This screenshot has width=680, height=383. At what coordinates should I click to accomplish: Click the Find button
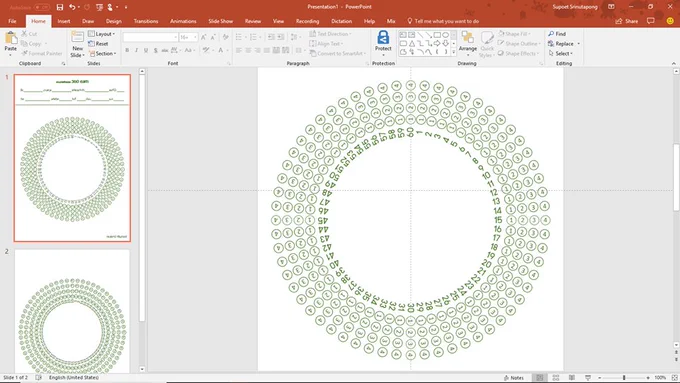click(x=557, y=34)
